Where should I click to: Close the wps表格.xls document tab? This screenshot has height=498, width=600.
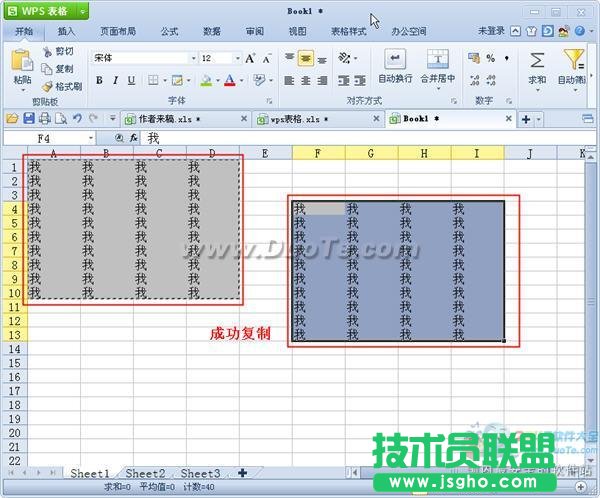pos(377,119)
